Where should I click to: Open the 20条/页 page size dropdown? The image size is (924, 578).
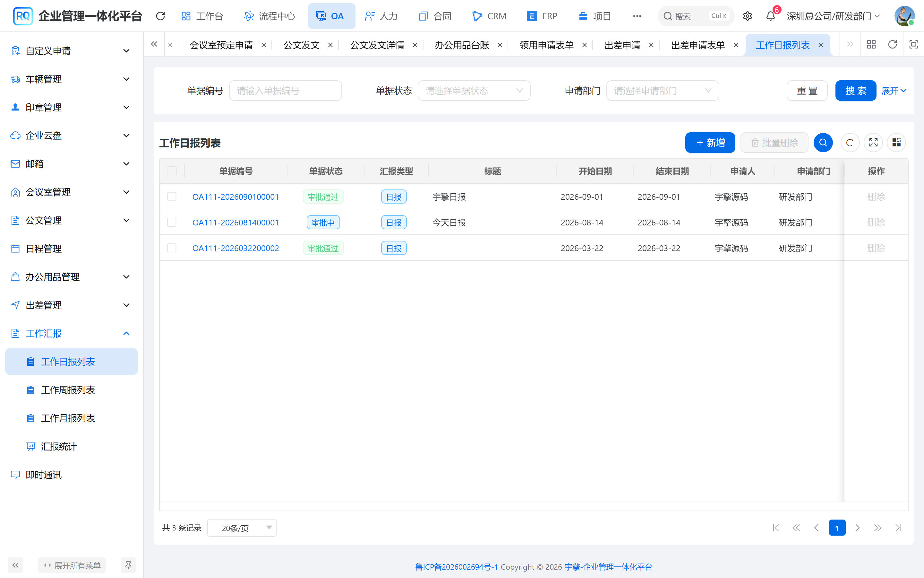(242, 528)
